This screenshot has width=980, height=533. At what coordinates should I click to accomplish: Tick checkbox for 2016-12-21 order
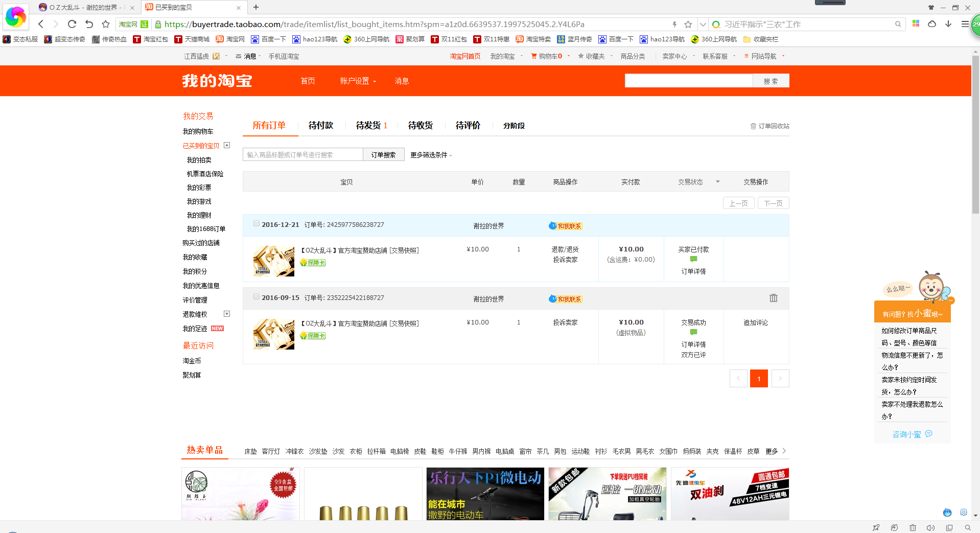[256, 223]
